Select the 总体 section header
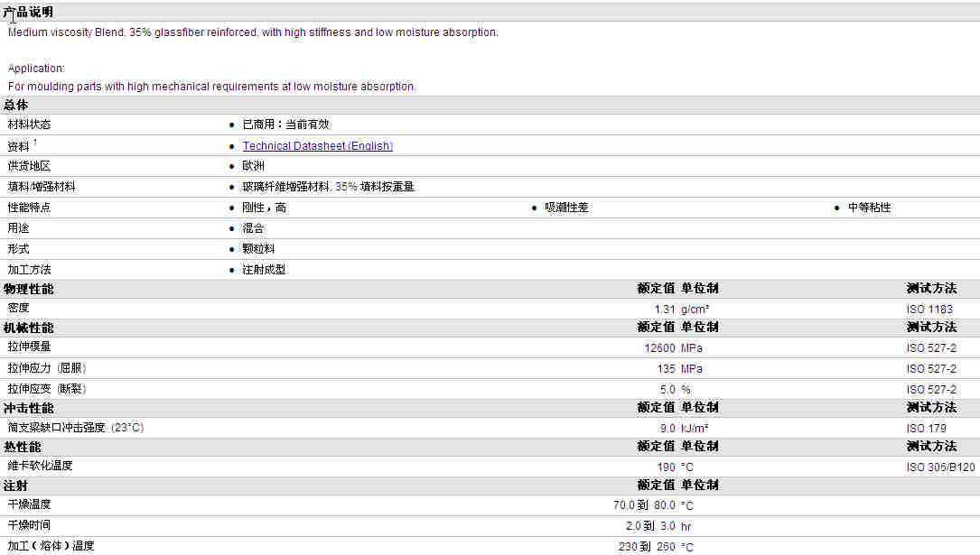980x555 pixels. point(15,105)
